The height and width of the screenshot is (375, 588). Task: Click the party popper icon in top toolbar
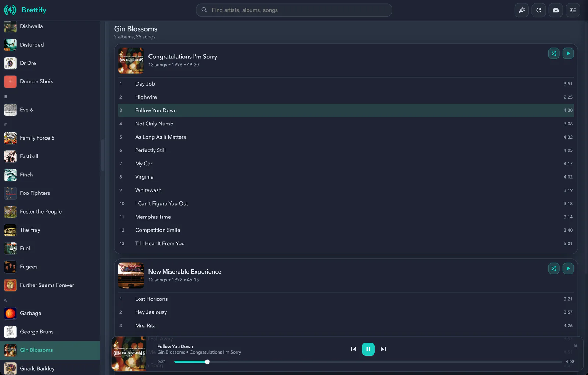[x=521, y=10]
